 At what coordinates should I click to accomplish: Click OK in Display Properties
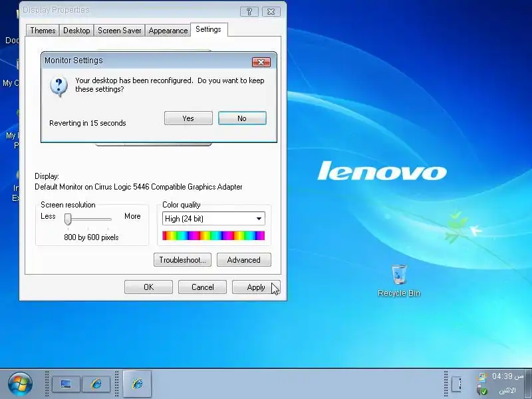tap(148, 287)
